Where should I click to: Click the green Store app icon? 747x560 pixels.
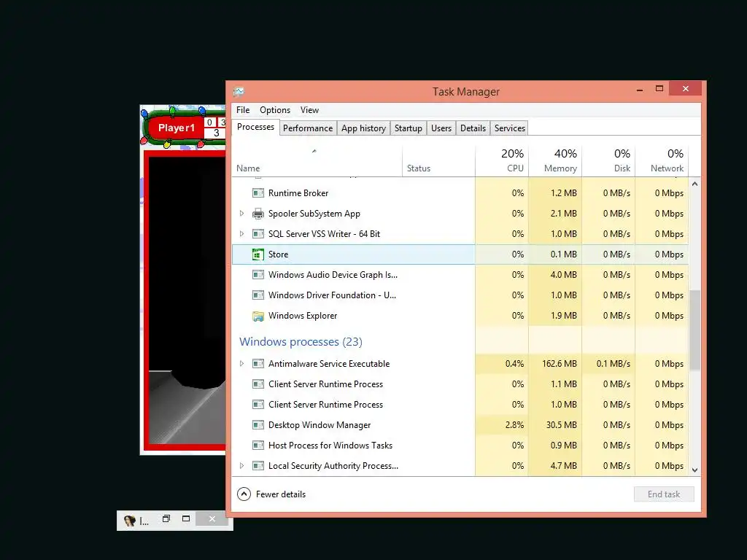258,254
